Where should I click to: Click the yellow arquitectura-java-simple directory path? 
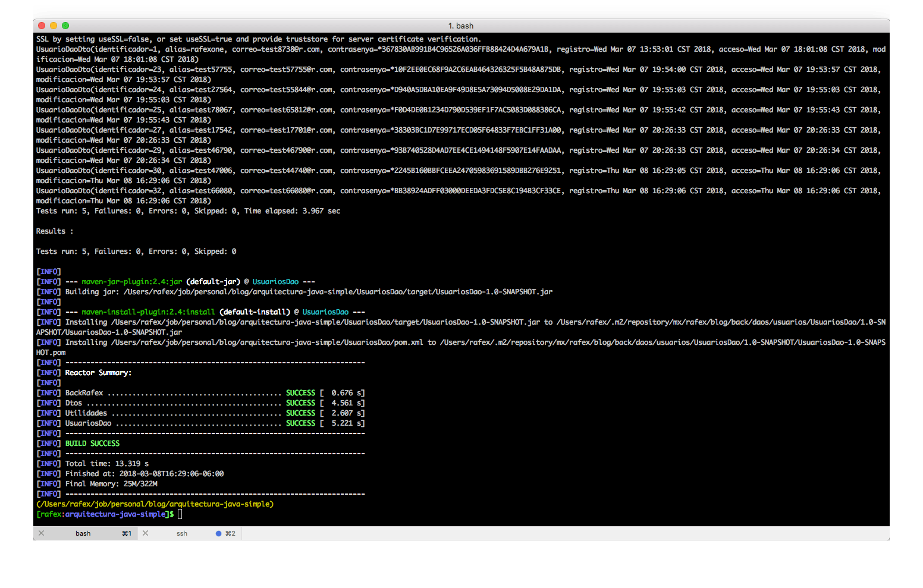(x=154, y=504)
